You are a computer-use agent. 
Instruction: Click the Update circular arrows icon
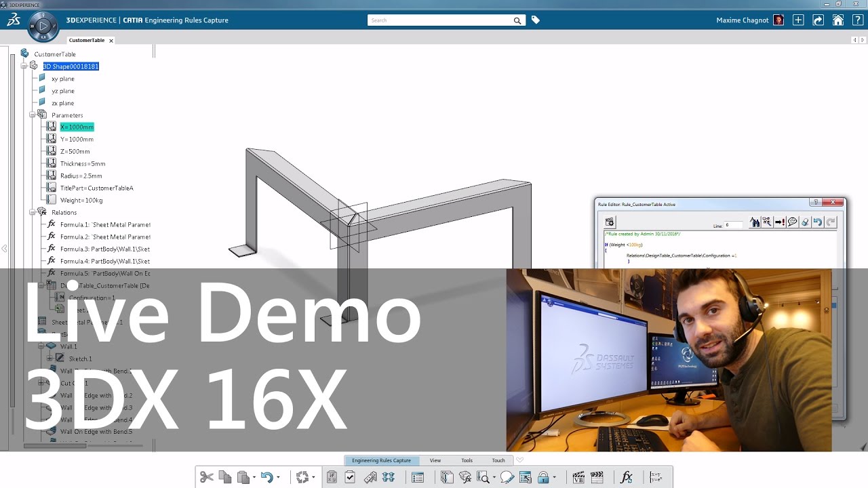click(x=302, y=477)
